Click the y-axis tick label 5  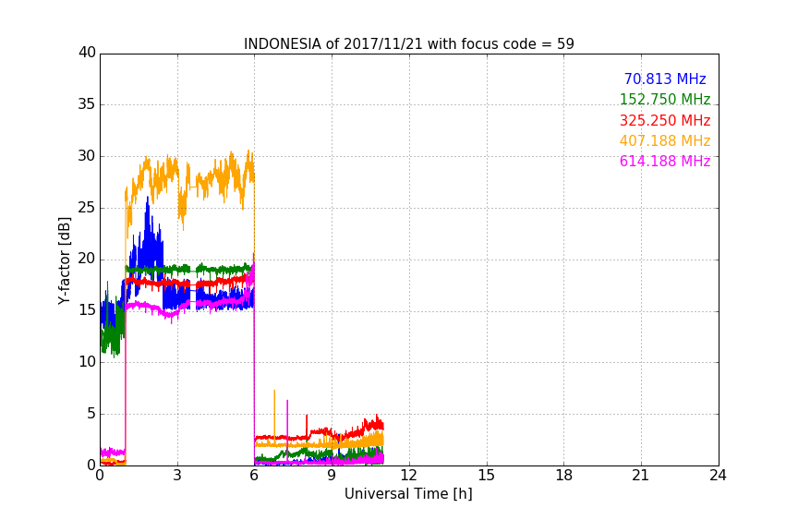(91, 414)
